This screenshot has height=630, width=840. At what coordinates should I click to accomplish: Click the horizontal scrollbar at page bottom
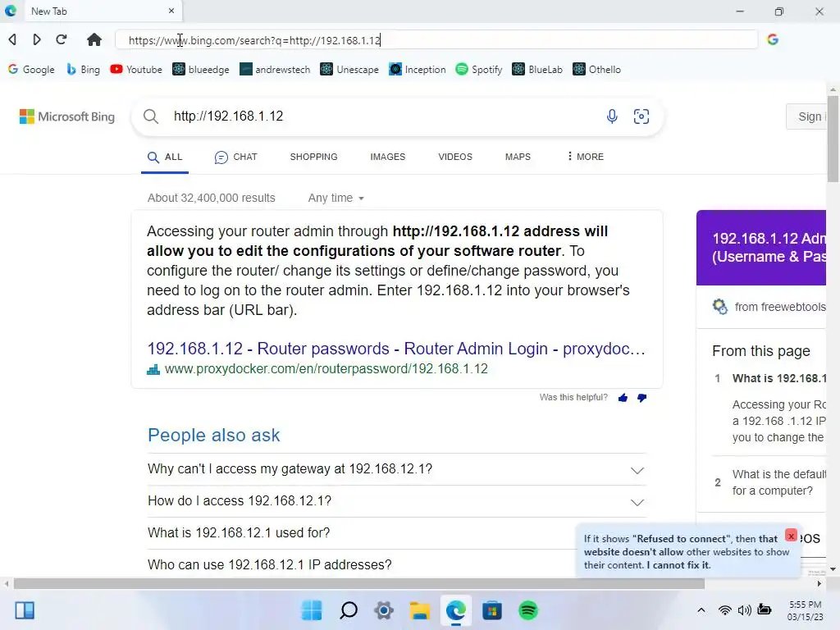359,584
